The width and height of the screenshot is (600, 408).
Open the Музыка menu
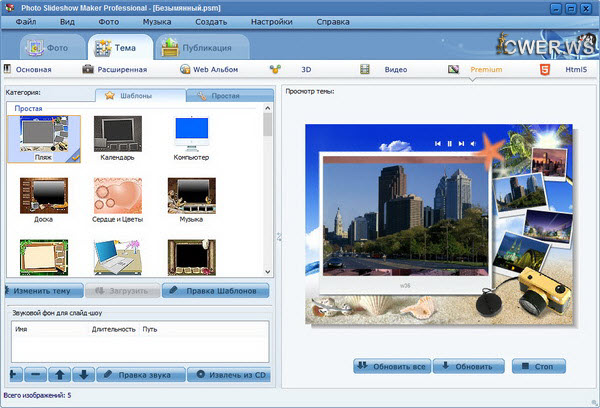[156, 21]
